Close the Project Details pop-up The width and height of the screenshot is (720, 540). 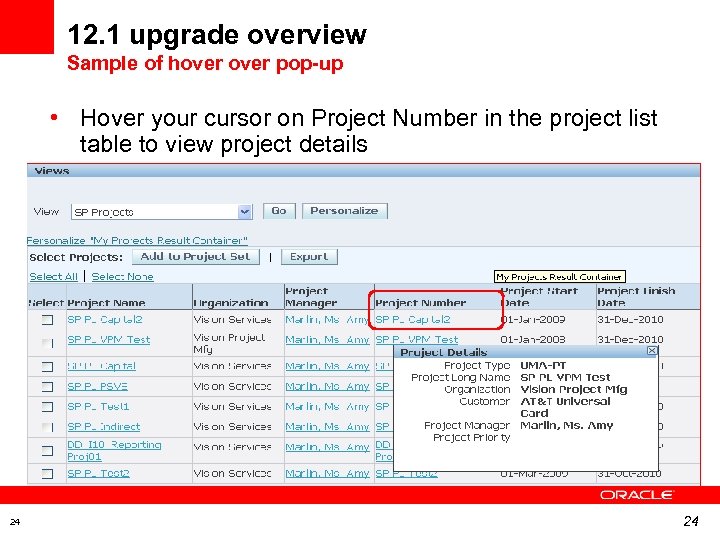[652, 351]
